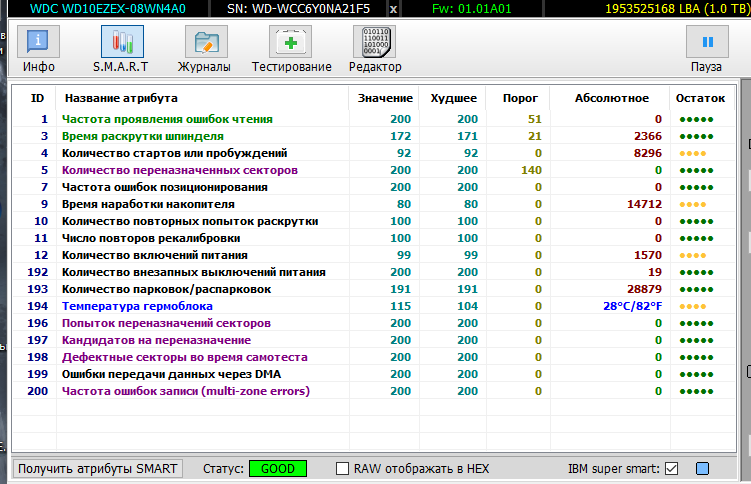
Task: Open the Редактор sector editor
Action: click(x=374, y=49)
